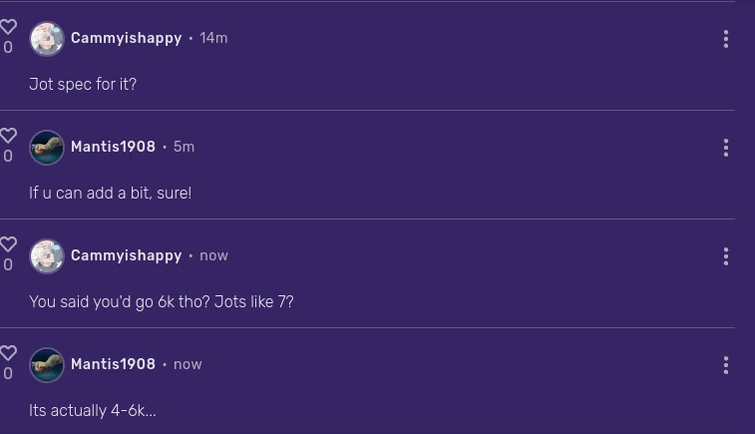Like Mantis1908's "If u can add a bit" comment
Screen dimensions: 755x434
[x=8, y=136]
